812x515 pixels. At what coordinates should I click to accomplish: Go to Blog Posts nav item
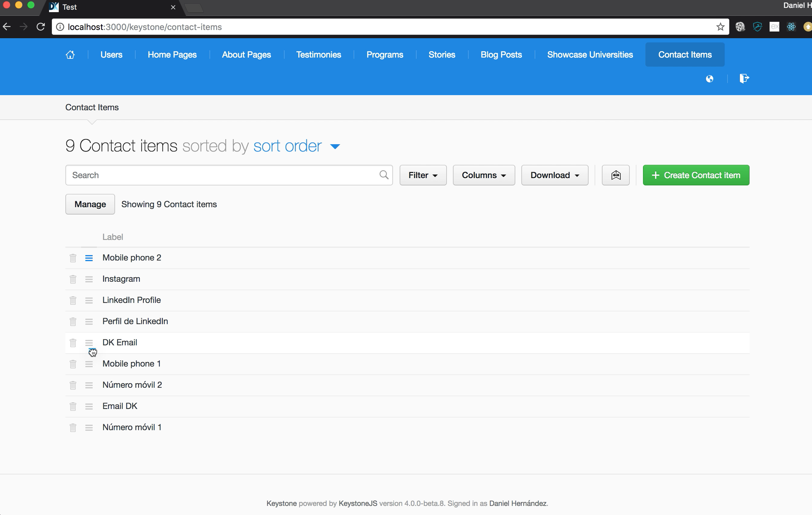click(501, 55)
